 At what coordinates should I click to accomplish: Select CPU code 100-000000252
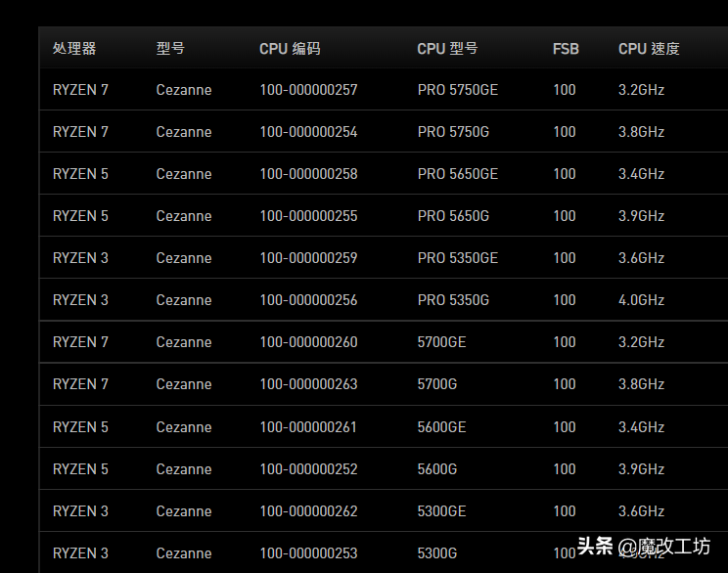[309, 469]
